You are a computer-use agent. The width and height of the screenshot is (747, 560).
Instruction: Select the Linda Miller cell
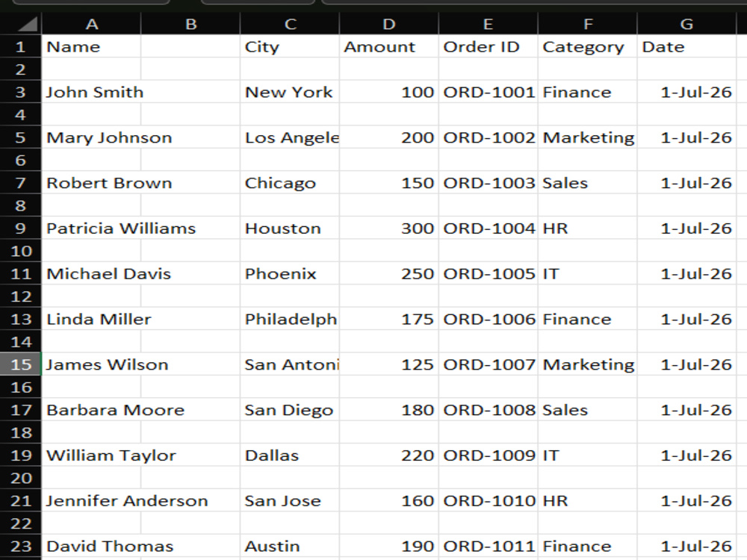[x=91, y=319]
